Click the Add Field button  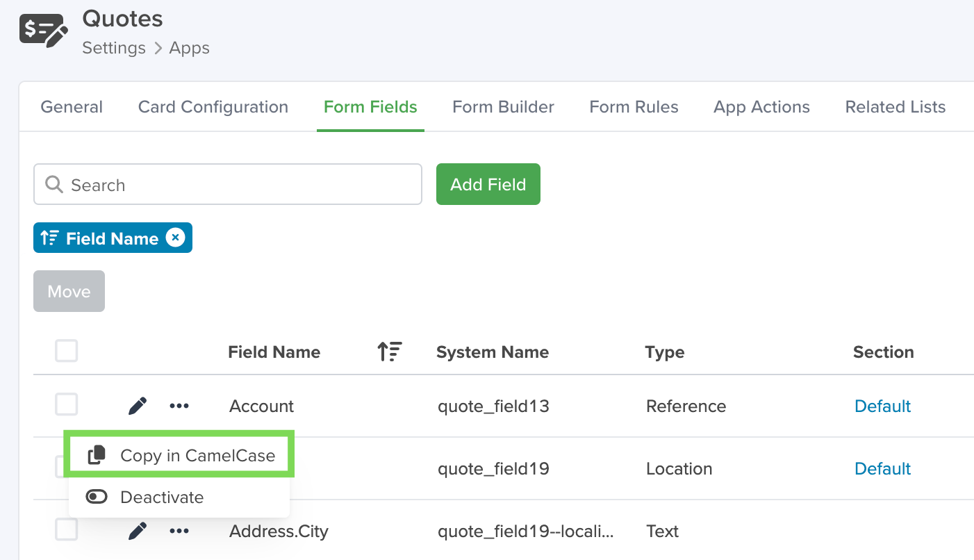(488, 184)
